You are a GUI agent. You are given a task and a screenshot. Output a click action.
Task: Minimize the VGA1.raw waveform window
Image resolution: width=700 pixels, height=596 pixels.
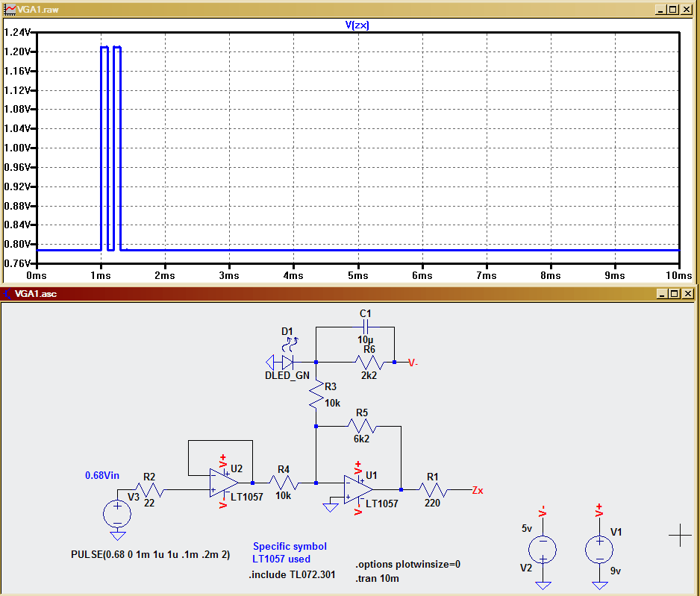(660, 10)
